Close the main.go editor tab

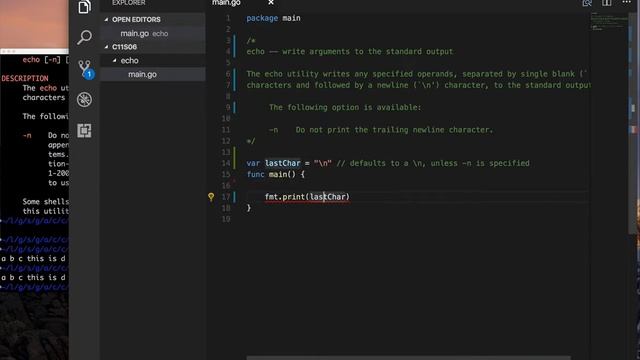tap(271, 3)
